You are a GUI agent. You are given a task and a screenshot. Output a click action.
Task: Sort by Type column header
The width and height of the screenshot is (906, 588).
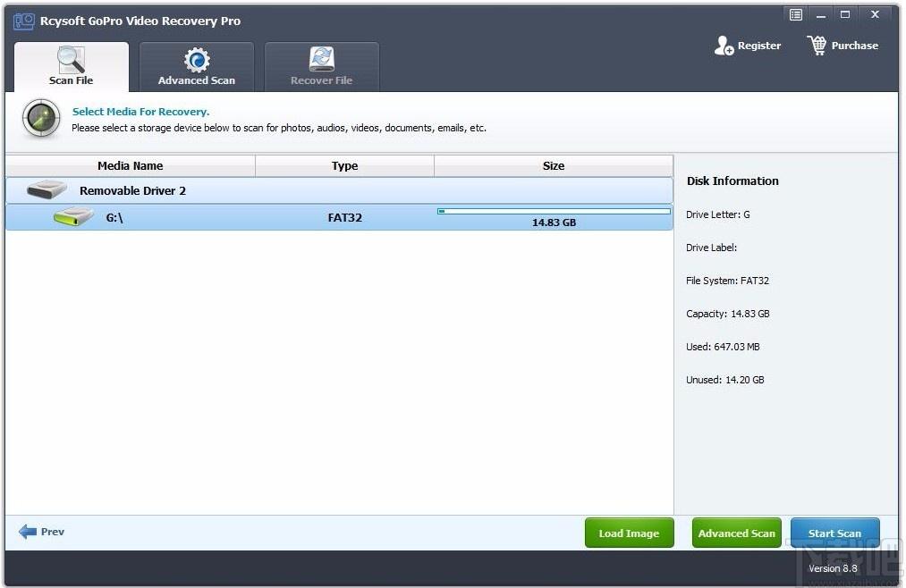344,166
